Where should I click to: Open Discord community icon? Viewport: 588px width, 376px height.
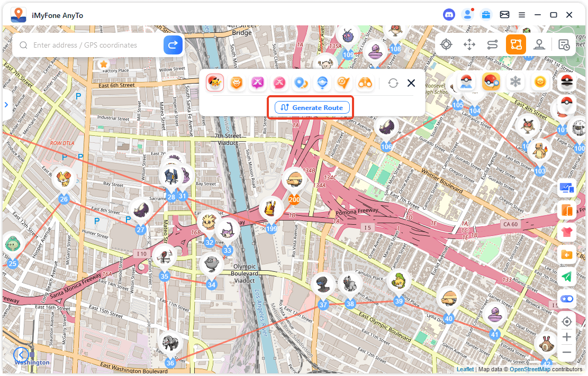pyautogui.click(x=449, y=15)
